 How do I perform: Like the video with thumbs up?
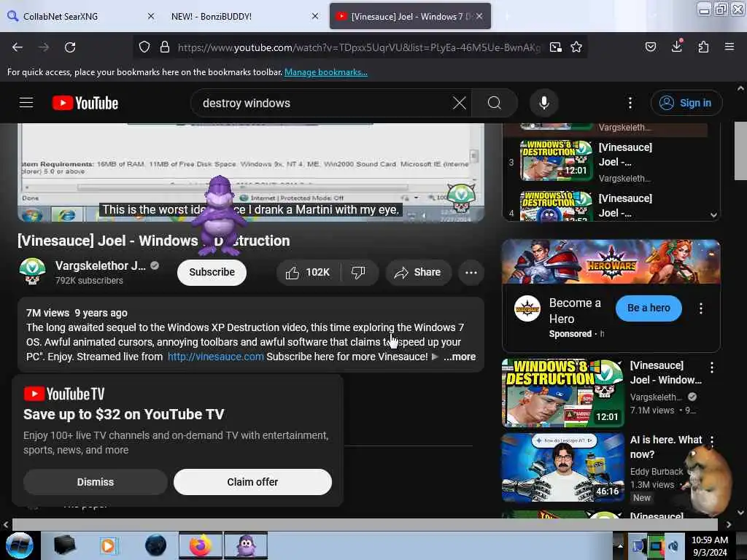click(x=308, y=273)
